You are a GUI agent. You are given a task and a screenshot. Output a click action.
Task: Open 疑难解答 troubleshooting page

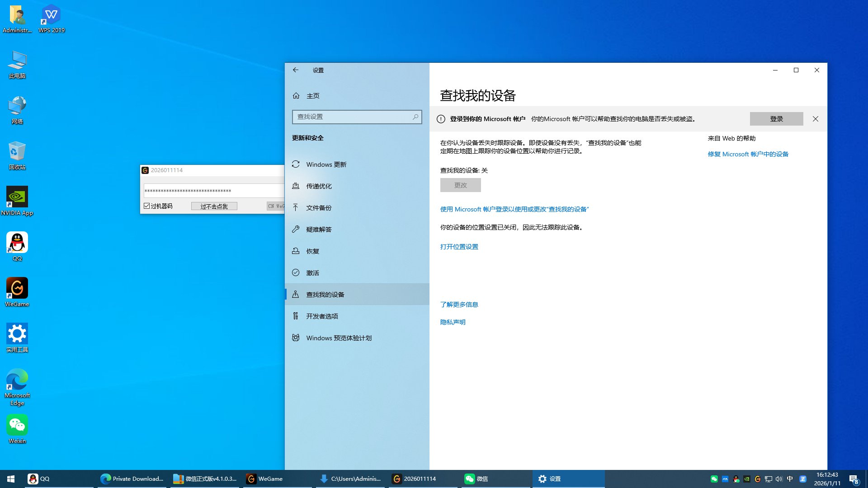[x=319, y=230]
